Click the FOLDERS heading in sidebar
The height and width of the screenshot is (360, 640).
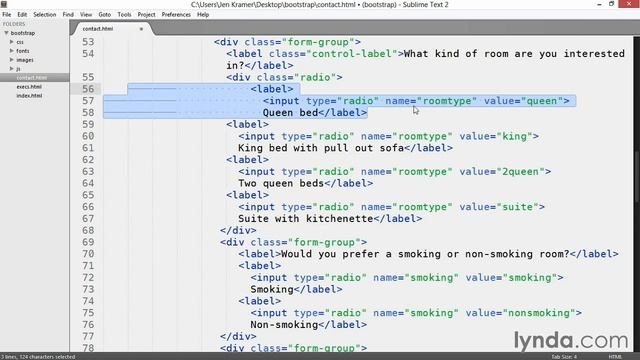(x=14, y=24)
